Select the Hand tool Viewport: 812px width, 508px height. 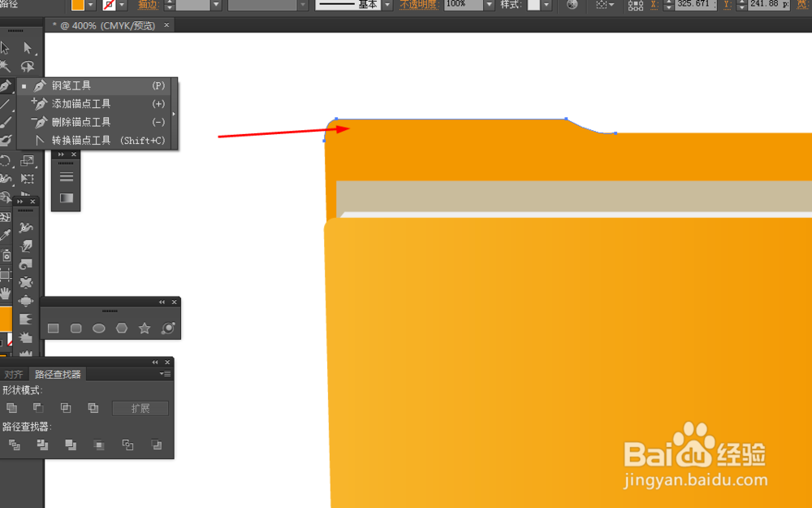click(x=5, y=293)
